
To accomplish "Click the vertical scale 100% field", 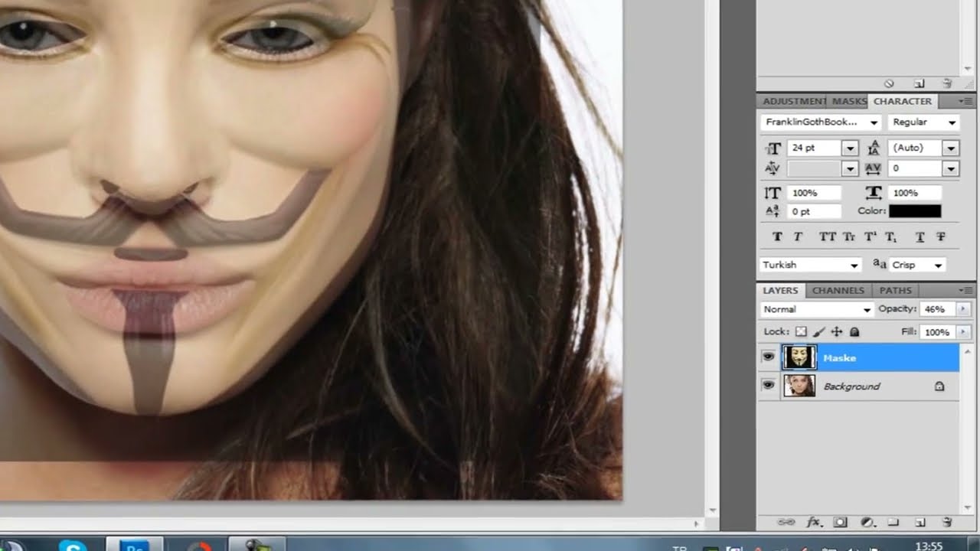I will pos(814,193).
